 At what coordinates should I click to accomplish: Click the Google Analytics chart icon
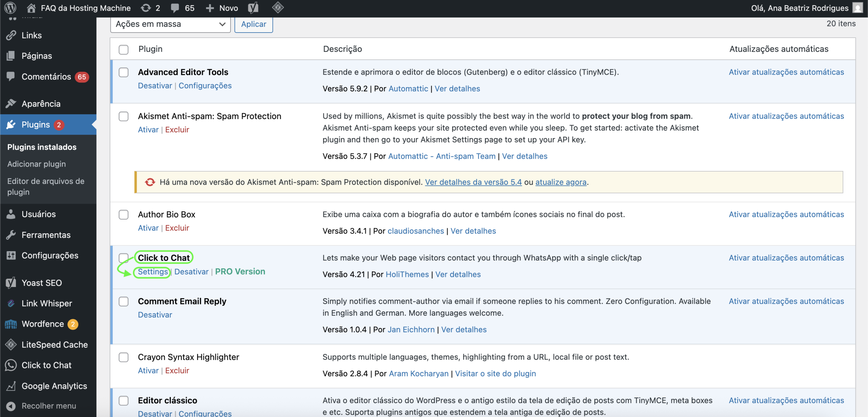coord(11,386)
